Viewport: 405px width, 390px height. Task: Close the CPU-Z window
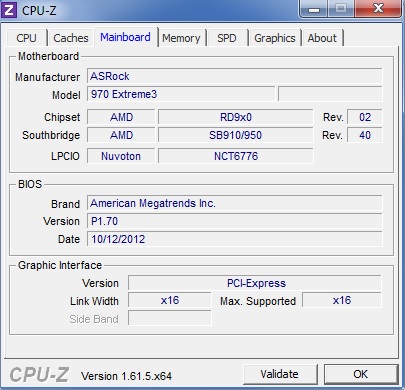(x=378, y=8)
